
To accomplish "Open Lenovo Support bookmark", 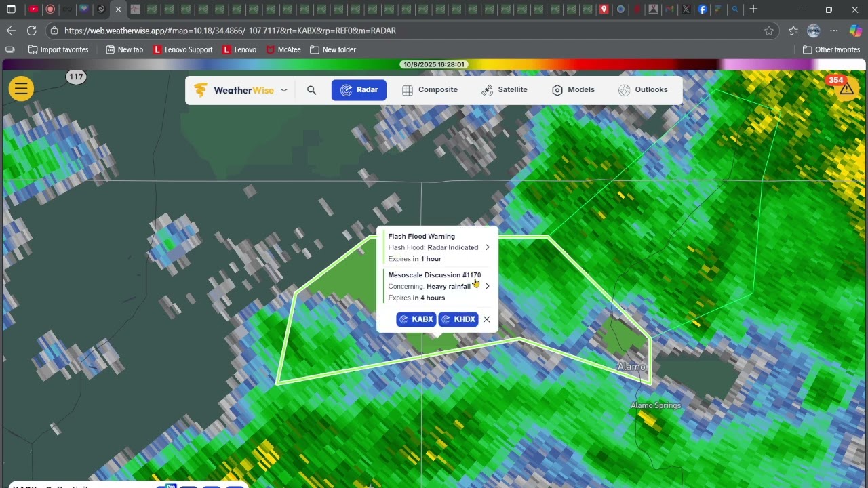I will point(183,49).
